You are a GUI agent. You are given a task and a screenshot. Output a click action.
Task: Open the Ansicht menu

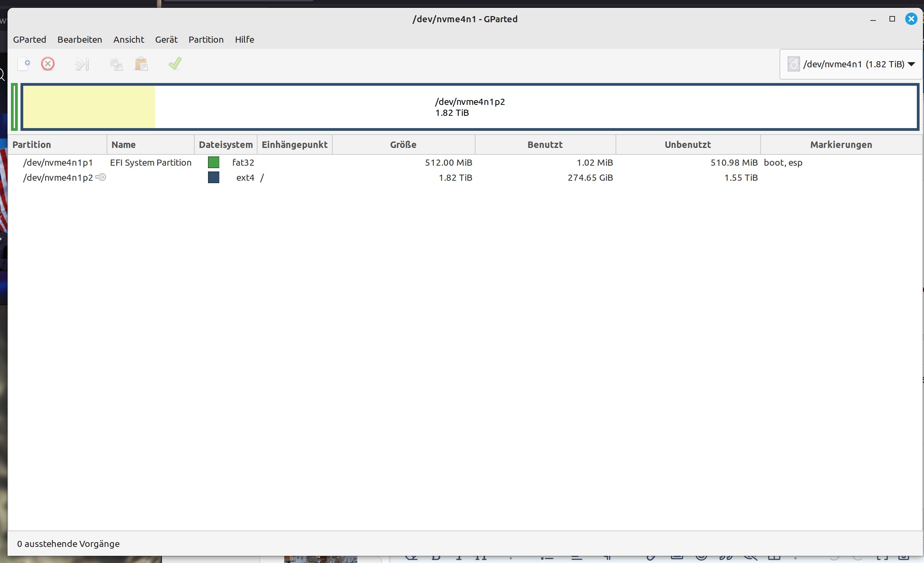(129, 39)
